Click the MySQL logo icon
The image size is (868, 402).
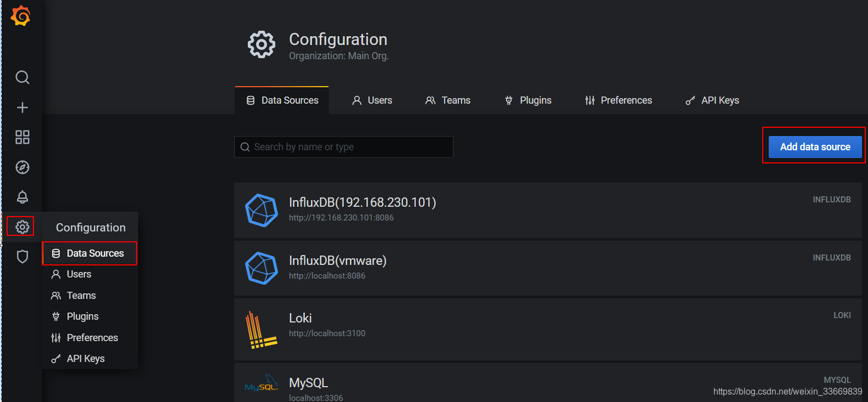(262, 383)
